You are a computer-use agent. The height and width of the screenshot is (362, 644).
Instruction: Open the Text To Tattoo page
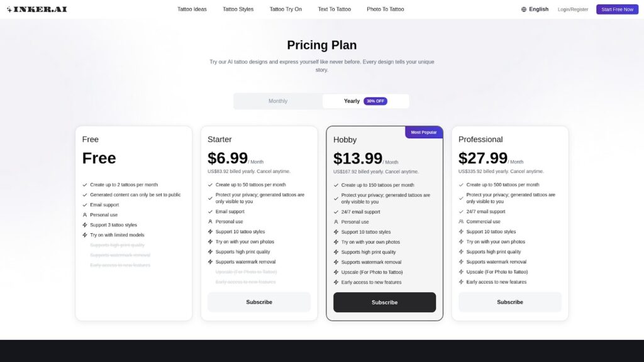[x=335, y=9]
